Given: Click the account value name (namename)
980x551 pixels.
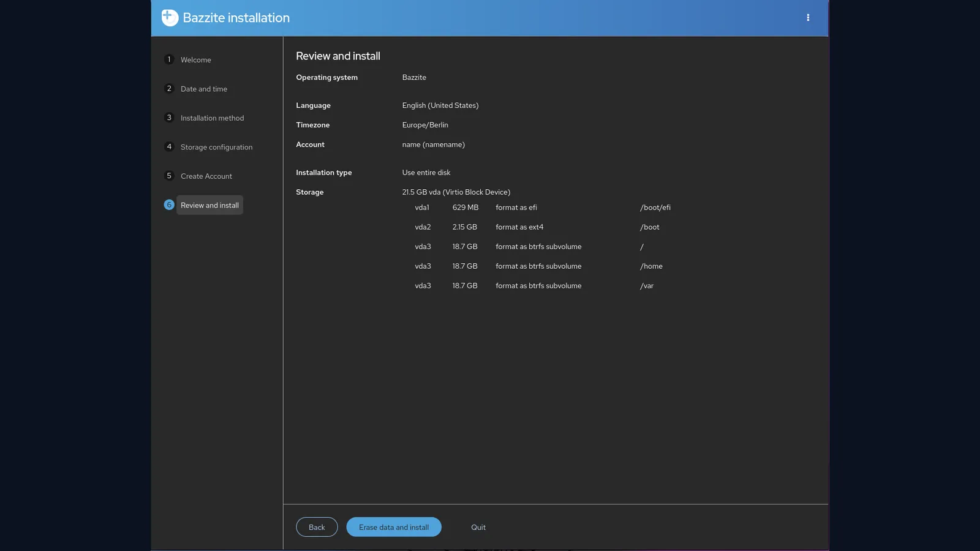Looking at the screenshot, I should pyautogui.click(x=434, y=144).
